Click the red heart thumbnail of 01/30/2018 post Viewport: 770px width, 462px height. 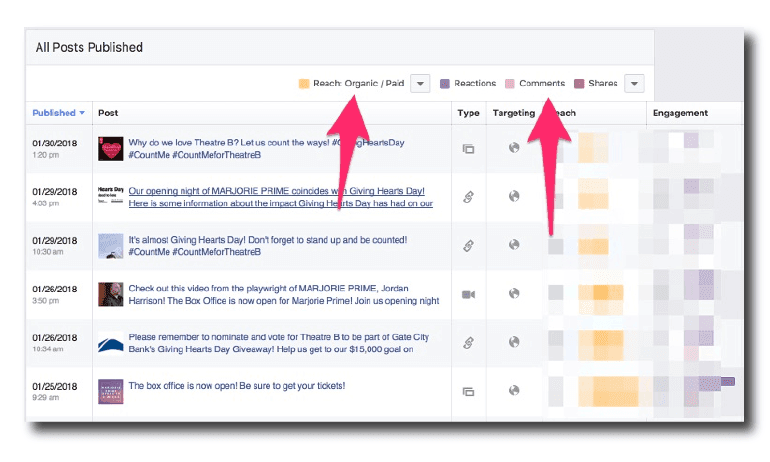pos(110,149)
